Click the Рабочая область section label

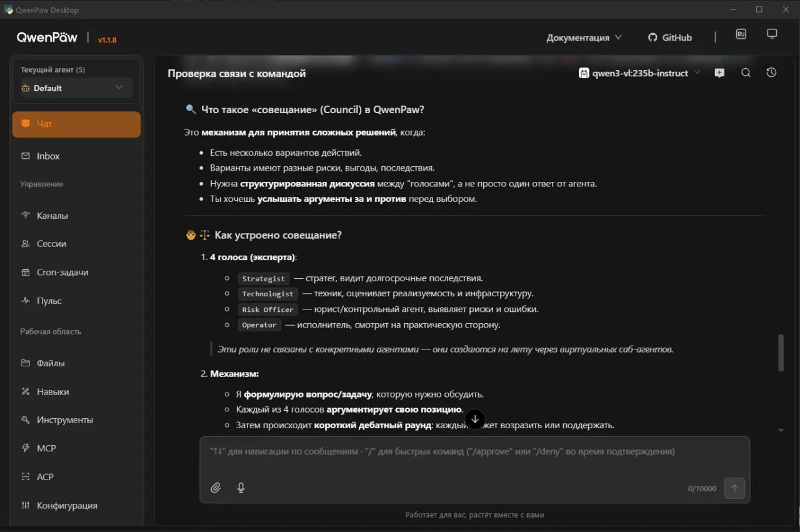pos(51,331)
